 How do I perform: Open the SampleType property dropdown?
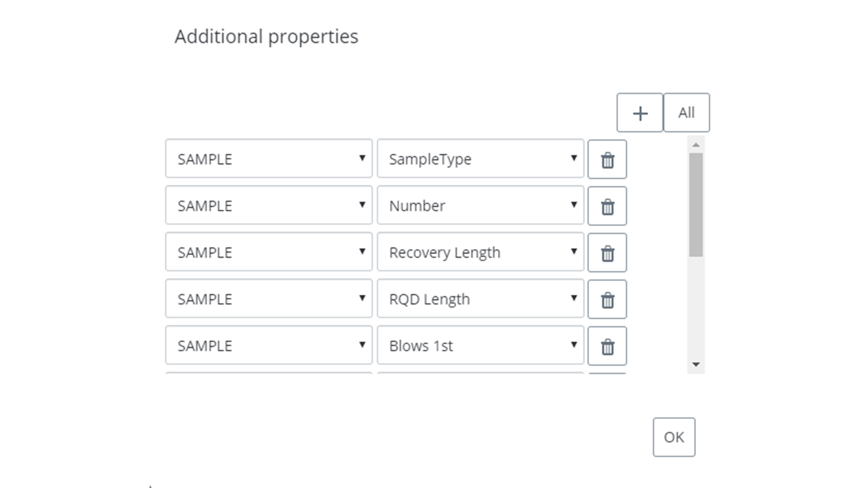click(x=481, y=159)
